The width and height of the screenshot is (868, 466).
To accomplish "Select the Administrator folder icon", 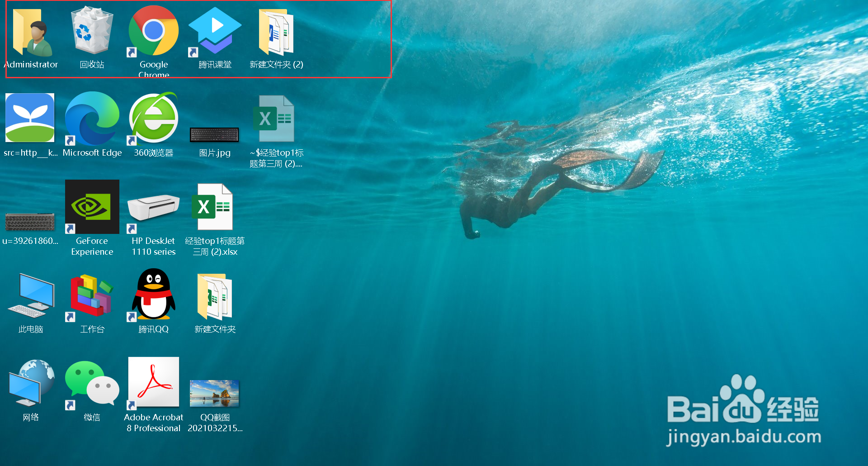I will tap(32, 32).
